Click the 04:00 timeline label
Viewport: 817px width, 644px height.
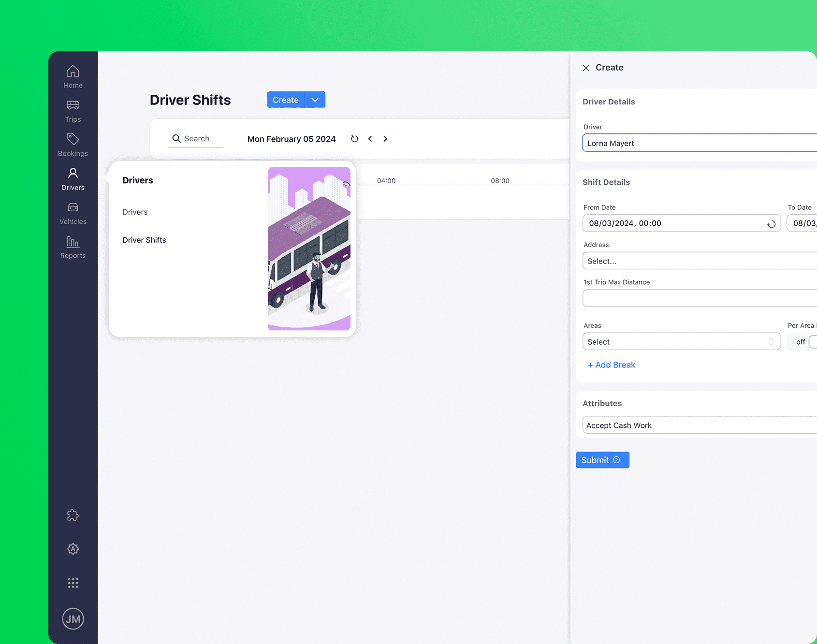point(386,181)
